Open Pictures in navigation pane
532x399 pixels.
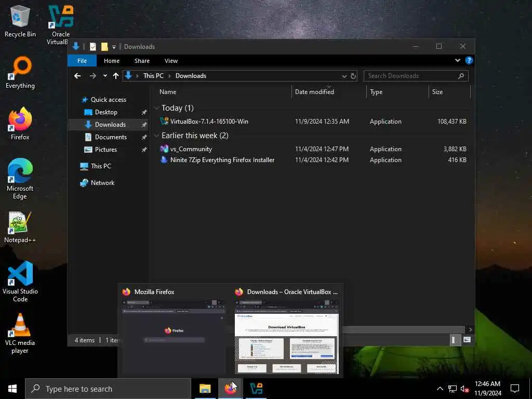click(x=105, y=149)
